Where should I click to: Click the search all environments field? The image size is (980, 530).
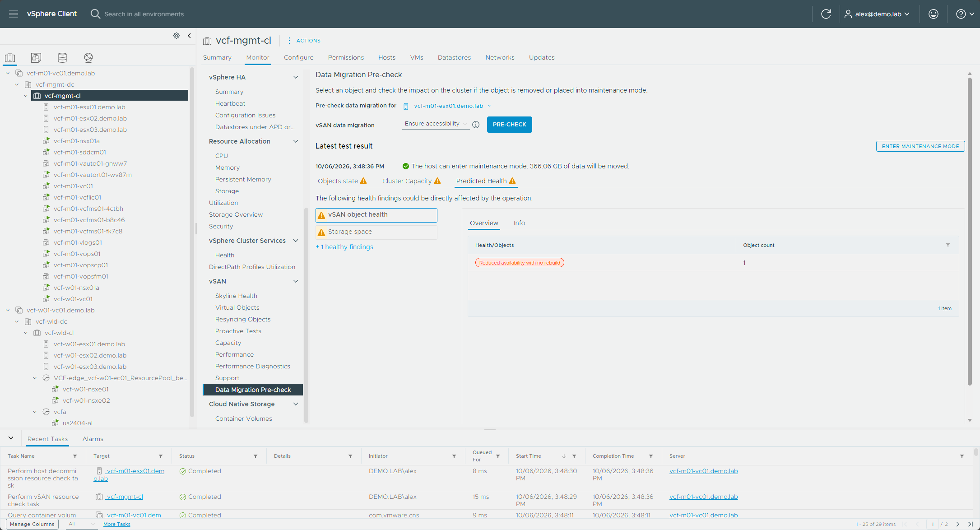tap(144, 14)
